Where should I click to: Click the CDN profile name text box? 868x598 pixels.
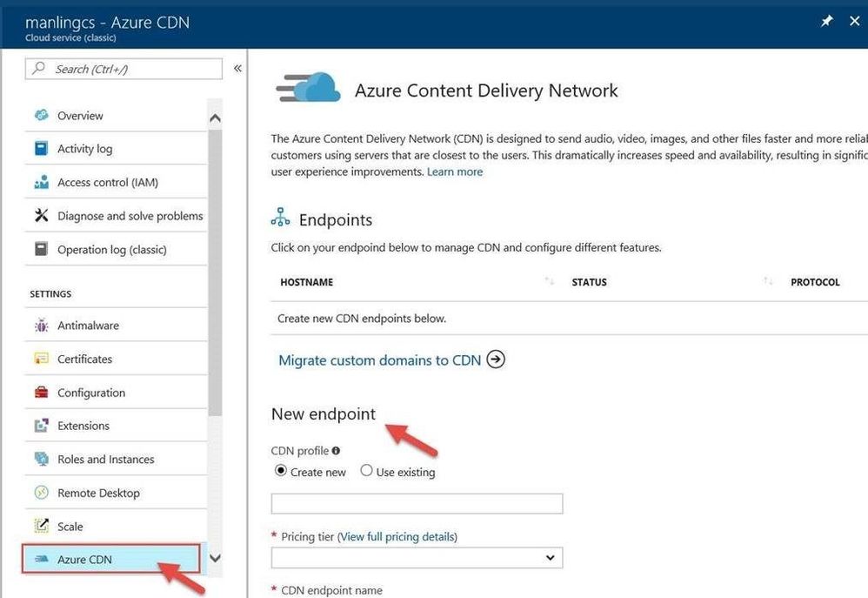pyautogui.click(x=417, y=504)
